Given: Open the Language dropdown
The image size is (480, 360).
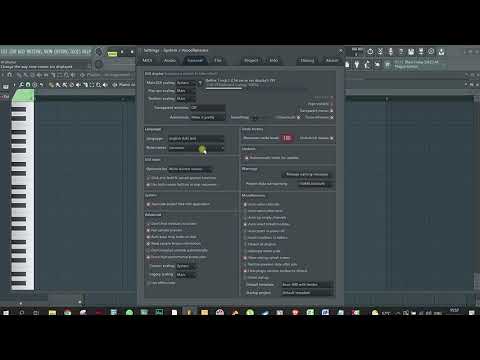Looking at the screenshot, I should [196, 138].
